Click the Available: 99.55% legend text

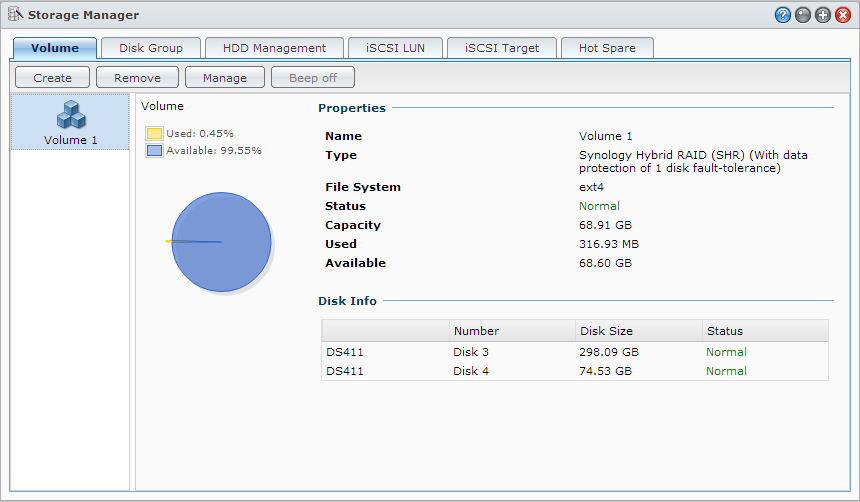(x=214, y=150)
